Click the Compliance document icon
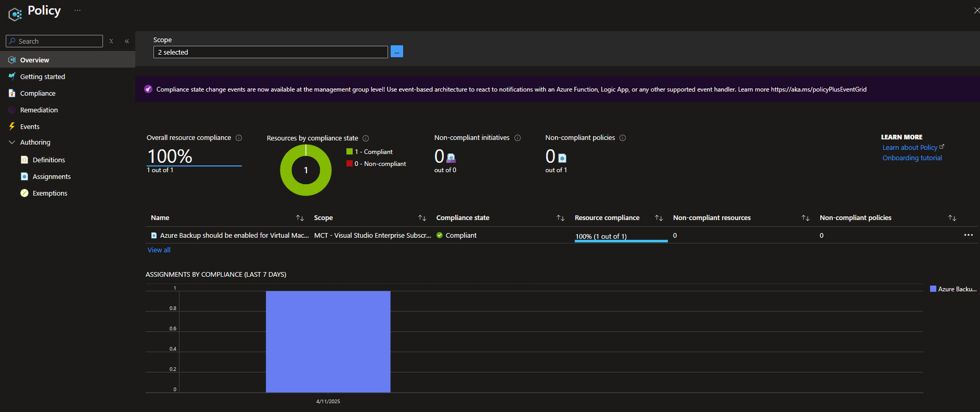The width and height of the screenshot is (980, 412). [x=12, y=93]
